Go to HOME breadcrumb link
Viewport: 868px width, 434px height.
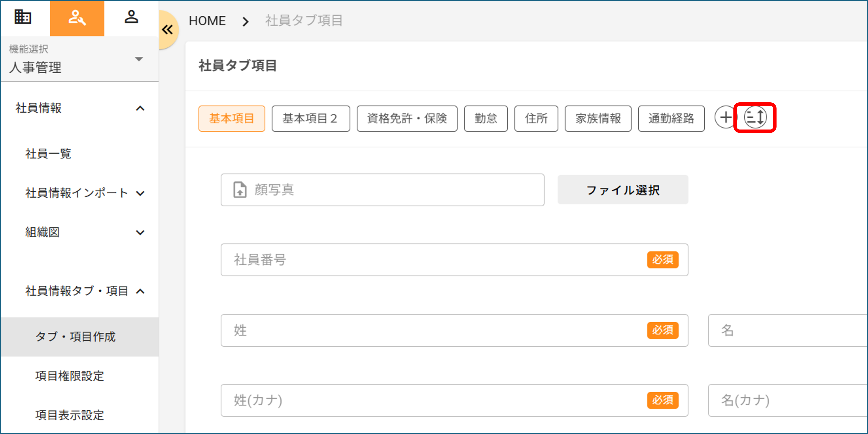tap(207, 21)
